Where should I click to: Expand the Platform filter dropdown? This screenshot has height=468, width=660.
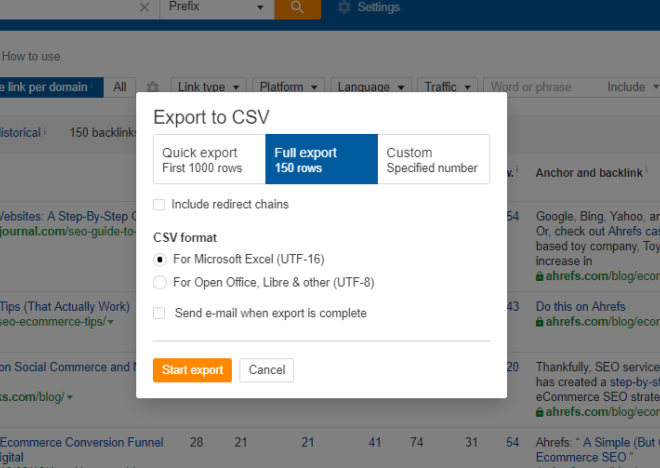[x=288, y=87]
